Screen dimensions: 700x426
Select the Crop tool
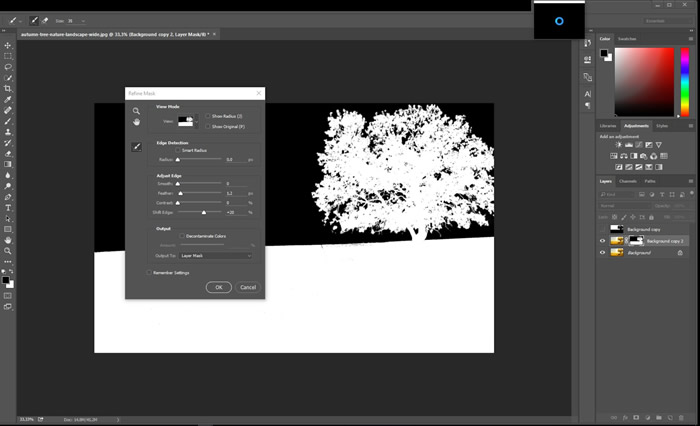(x=8, y=88)
